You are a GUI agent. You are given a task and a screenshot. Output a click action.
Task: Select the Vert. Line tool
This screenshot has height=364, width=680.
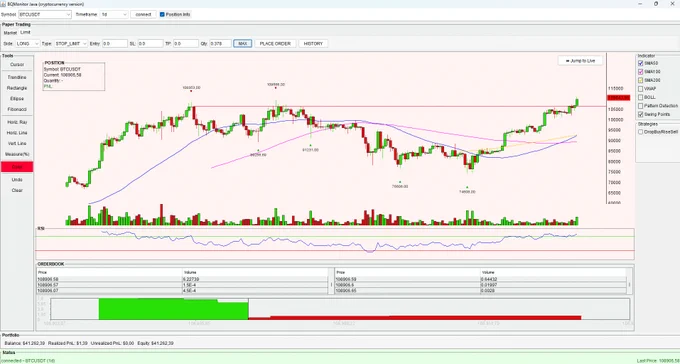17,144
